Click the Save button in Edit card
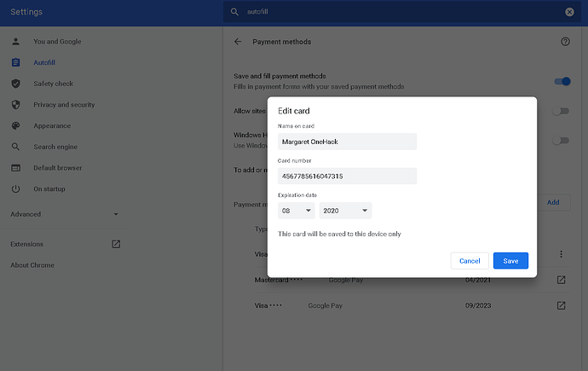 [x=510, y=261]
